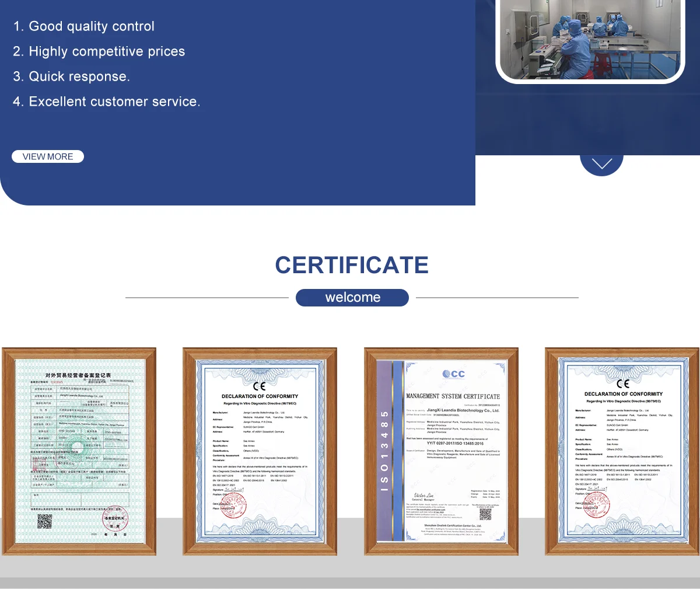Select the text "3. Quick response."
700x589 pixels.
(x=71, y=76)
